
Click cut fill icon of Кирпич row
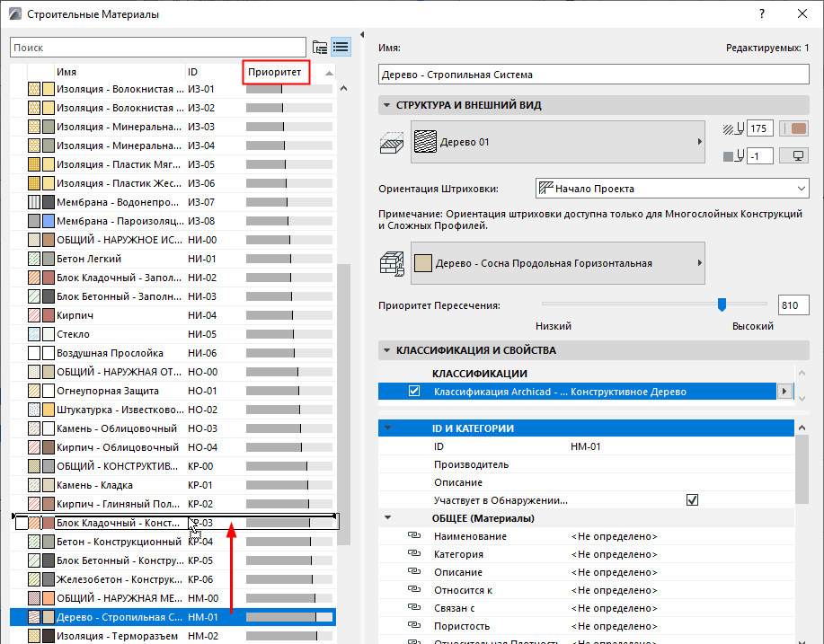[x=34, y=315]
